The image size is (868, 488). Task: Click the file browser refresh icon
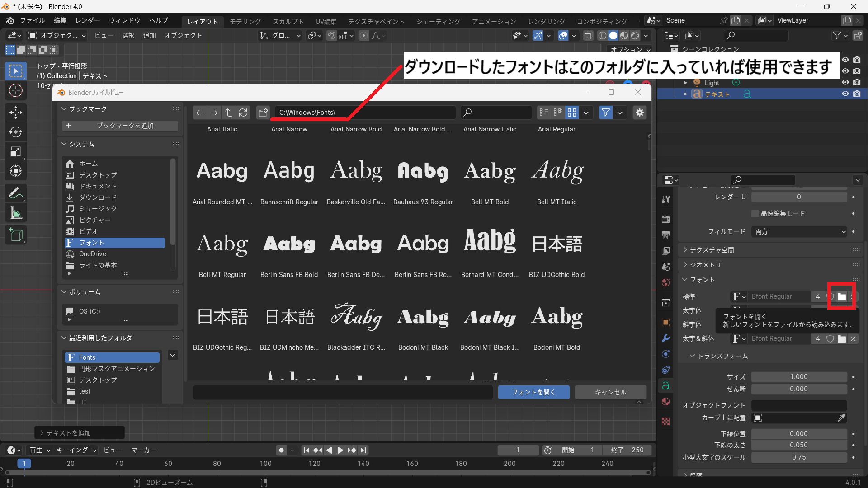tap(243, 113)
